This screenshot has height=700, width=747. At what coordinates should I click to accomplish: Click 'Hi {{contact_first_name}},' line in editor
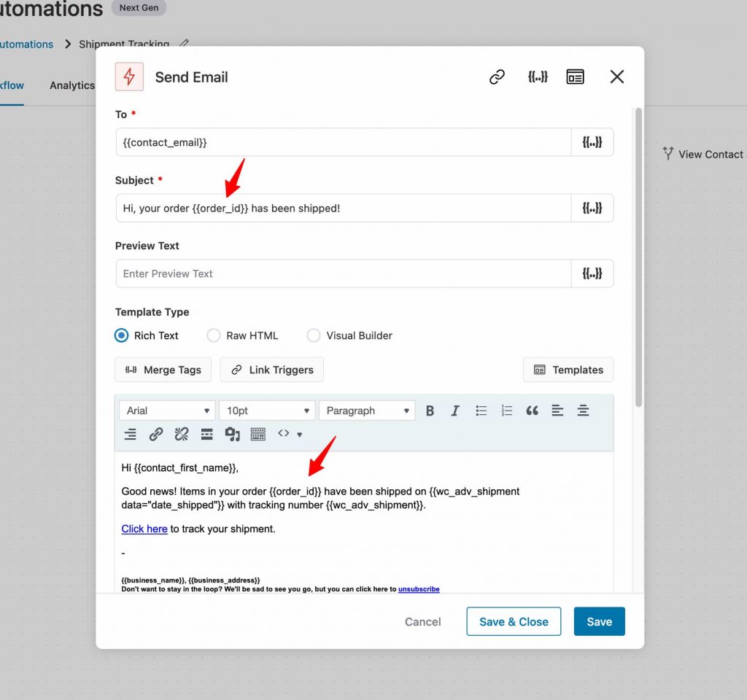click(x=179, y=467)
